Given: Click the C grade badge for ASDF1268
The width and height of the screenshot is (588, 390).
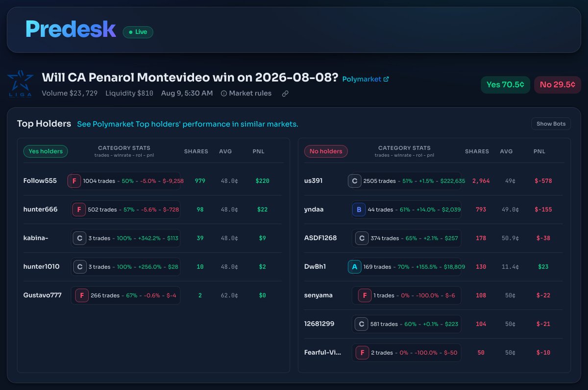Looking at the screenshot, I should pyautogui.click(x=361, y=238).
